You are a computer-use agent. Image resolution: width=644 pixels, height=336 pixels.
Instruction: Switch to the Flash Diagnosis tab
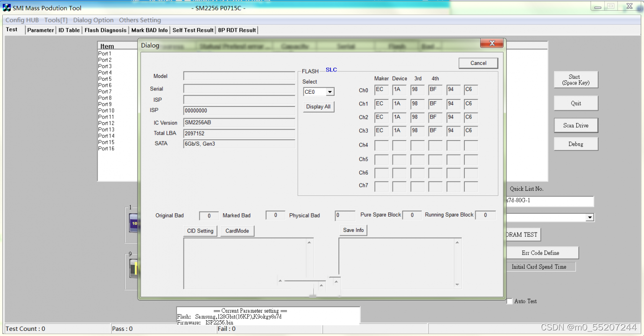[x=105, y=30]
